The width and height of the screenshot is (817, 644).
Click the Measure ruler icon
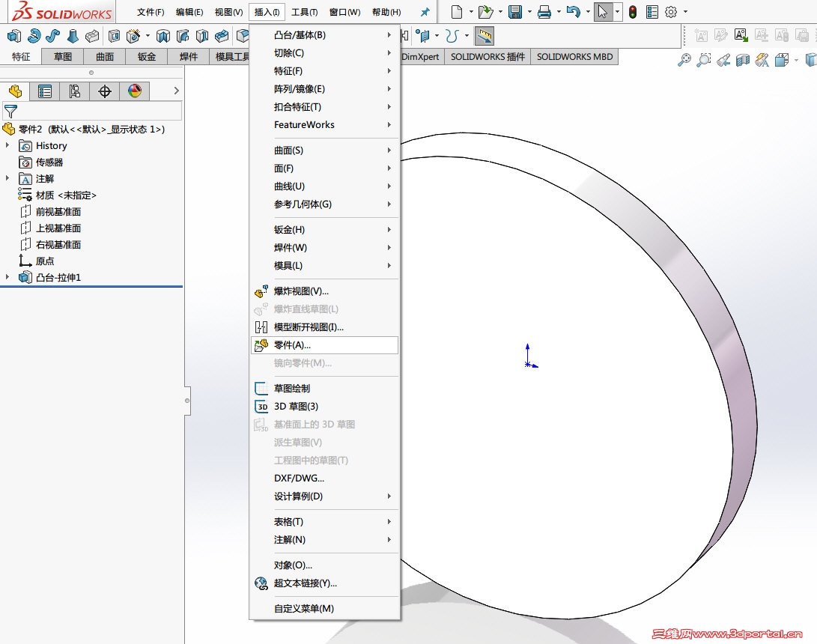point(485,36)
